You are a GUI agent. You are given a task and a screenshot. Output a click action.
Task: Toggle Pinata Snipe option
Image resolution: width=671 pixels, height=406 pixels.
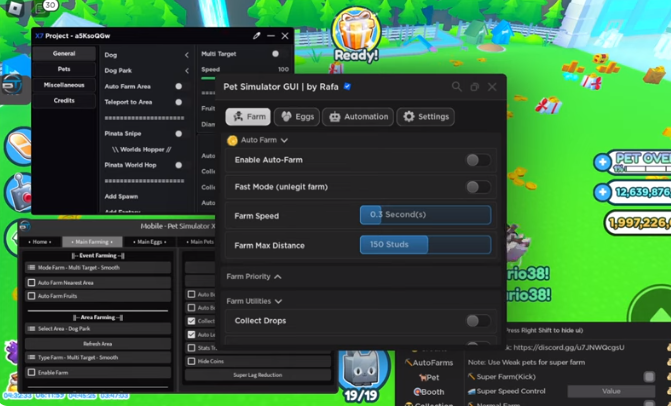(x=178, y=133)
